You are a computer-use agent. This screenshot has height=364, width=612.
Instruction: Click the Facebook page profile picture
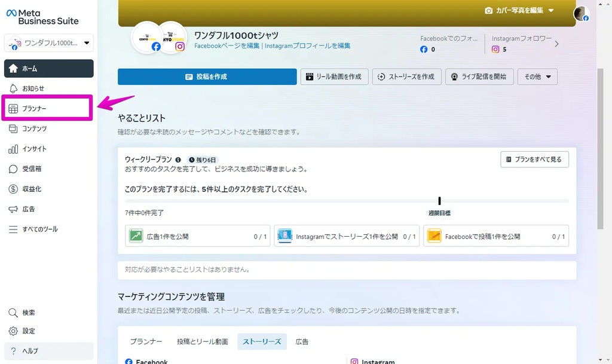tap(147, 38)
